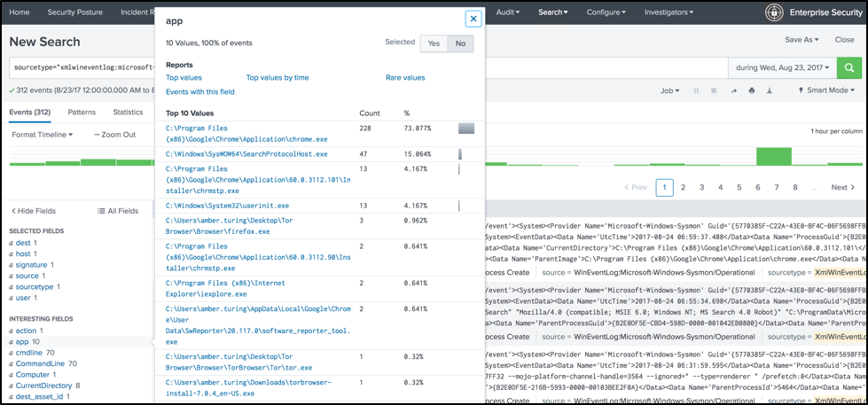Viewport: 868px width, 405px height.
Task: Click the Close link
Action: tap(844, 40)
